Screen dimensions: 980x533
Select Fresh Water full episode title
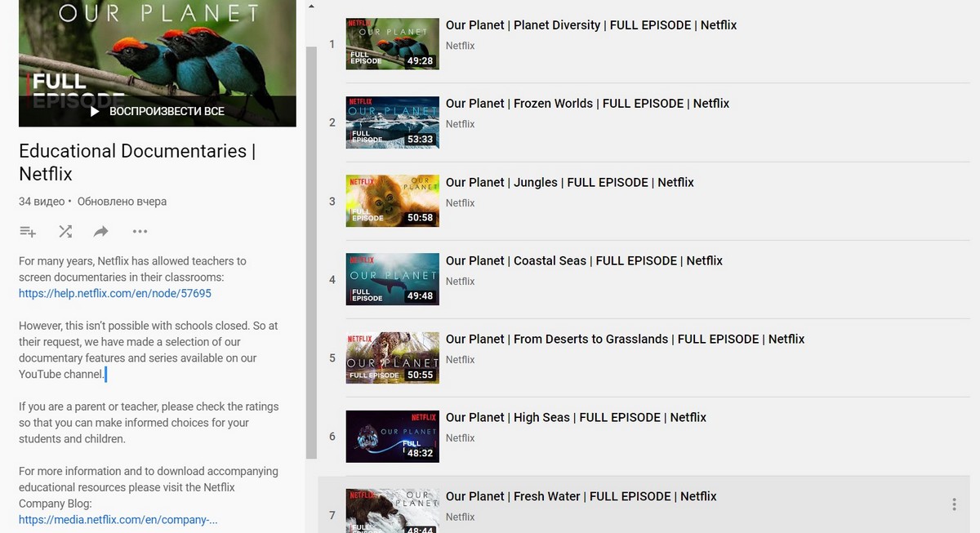click(581, 496)
